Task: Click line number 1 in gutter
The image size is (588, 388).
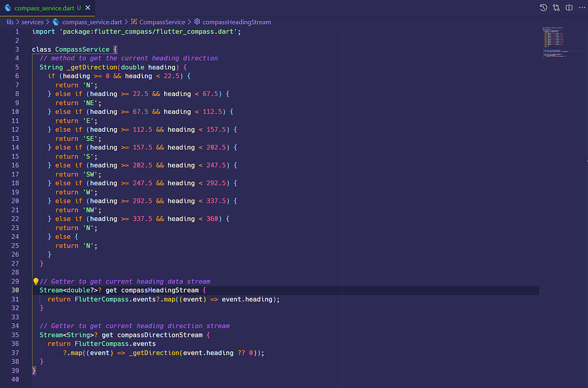Action: [x=17, y=32]
